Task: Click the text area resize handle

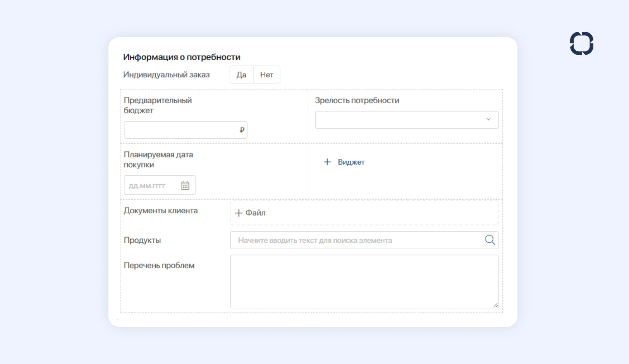Action: pyautogui.click(x=495, y=305)
